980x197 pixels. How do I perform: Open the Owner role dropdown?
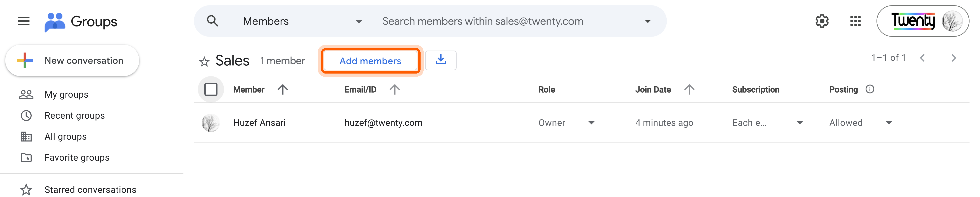[x=591, y=123]
